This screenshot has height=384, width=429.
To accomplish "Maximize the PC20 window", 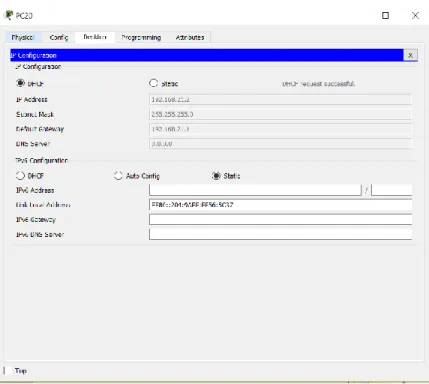I will click(x=385, y=15).
